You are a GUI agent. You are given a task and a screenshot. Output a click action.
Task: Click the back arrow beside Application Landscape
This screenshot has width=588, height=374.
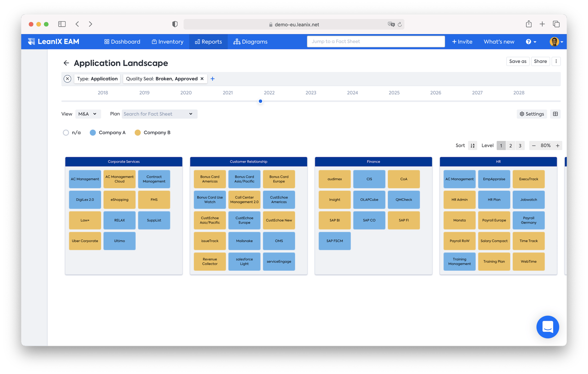pyautogui.click(x=66, y=63)
